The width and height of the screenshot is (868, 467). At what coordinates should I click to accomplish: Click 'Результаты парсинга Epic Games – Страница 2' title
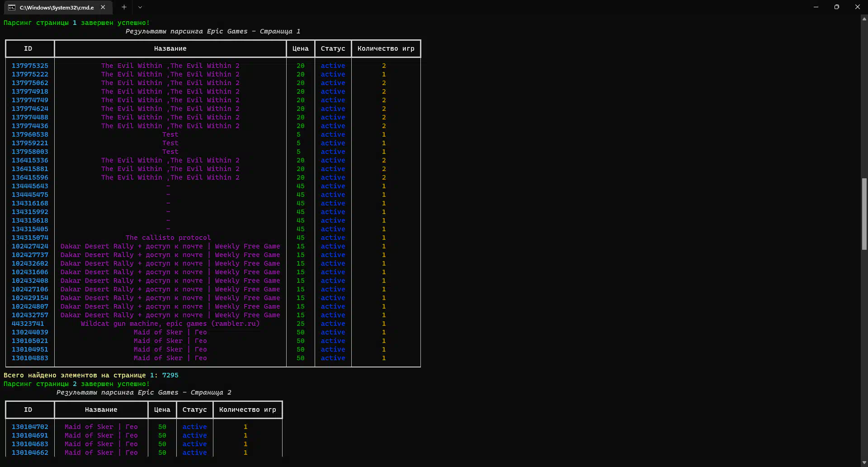(144, 392)
